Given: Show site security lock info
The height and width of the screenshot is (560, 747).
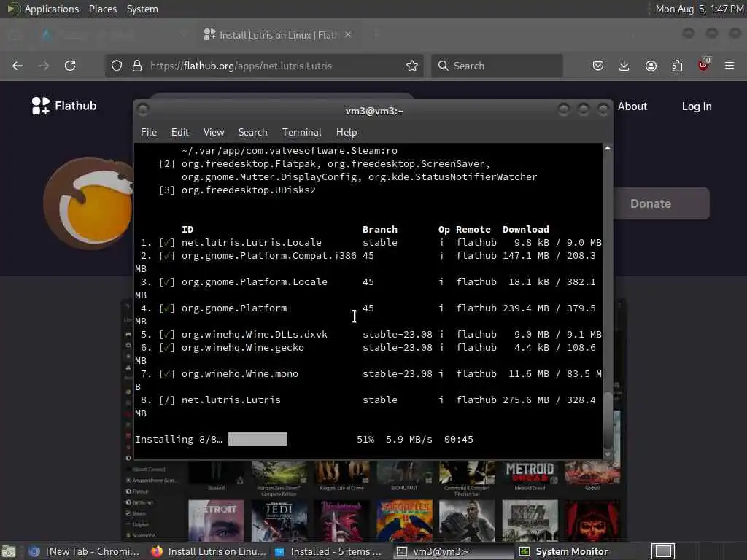Looking at the screenshot, I should 137,66.
